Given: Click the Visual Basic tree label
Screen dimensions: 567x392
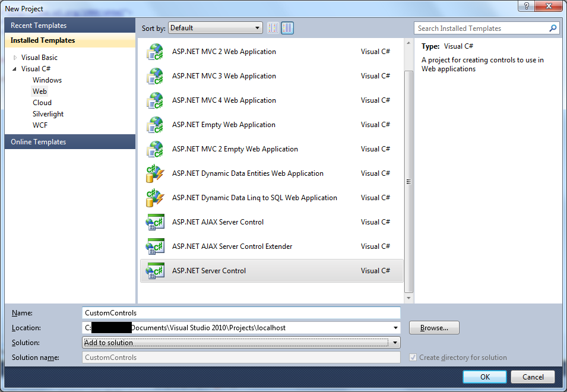Looking at the screenshot, I should [x=39, y=58].
